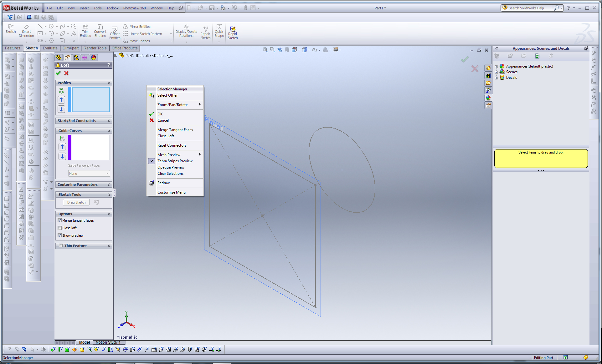
Task: Click the Model tab at bottom
Action: 84,342
